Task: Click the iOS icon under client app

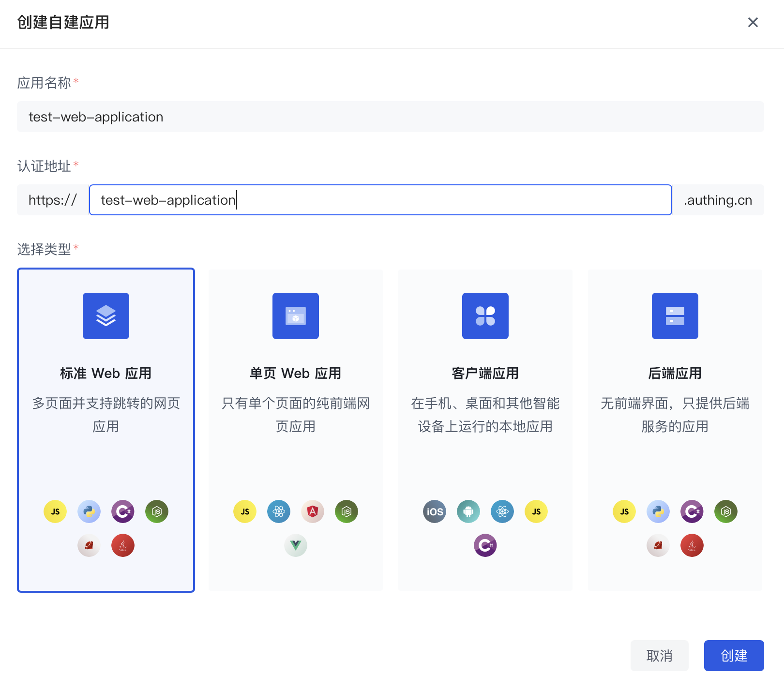Action: point(435,511)
